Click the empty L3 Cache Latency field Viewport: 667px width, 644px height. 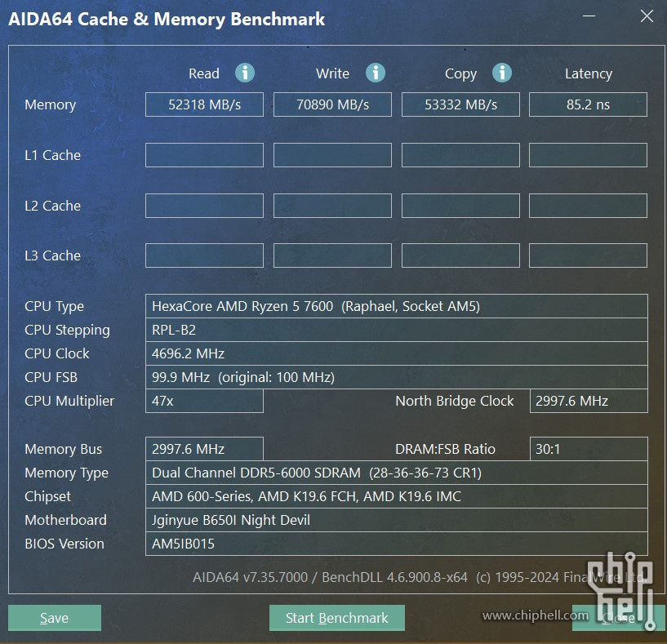click(x=589, y=255)
